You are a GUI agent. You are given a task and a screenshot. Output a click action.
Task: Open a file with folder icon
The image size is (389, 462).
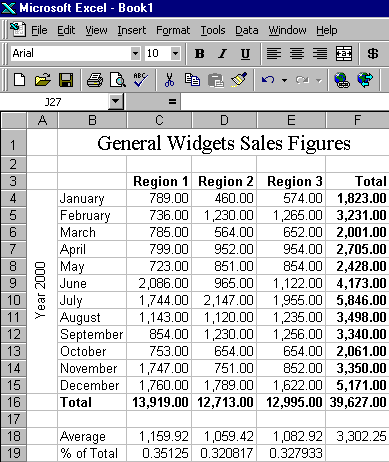pos(43,80)
